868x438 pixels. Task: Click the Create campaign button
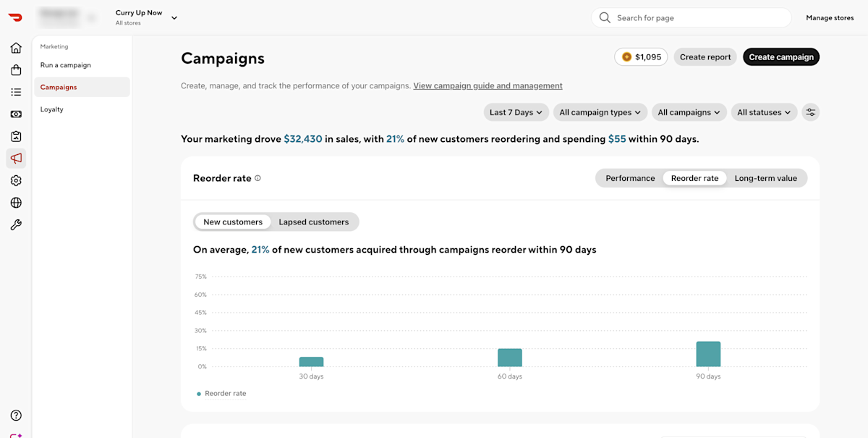pyautogui.click(x=781, y=57)
